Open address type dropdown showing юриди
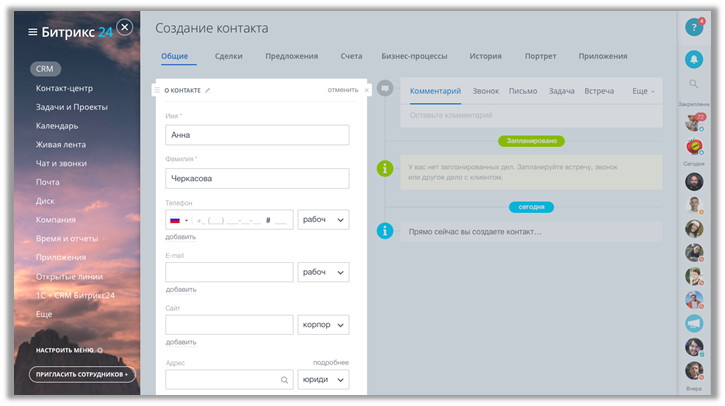Screen dimensions: 725x406 323,380
